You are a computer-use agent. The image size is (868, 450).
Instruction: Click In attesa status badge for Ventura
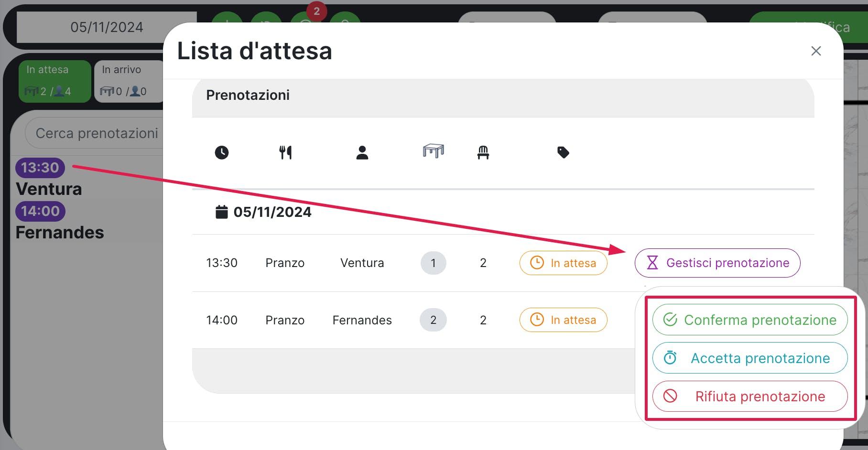pos(563,263)
